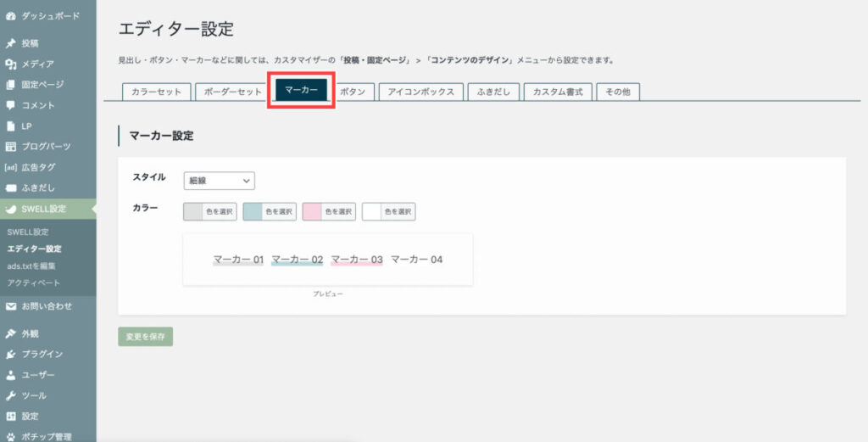Screen dimensions: 868x442
Task: Click the プラグイン plug icon
Action: coord(10,355)
